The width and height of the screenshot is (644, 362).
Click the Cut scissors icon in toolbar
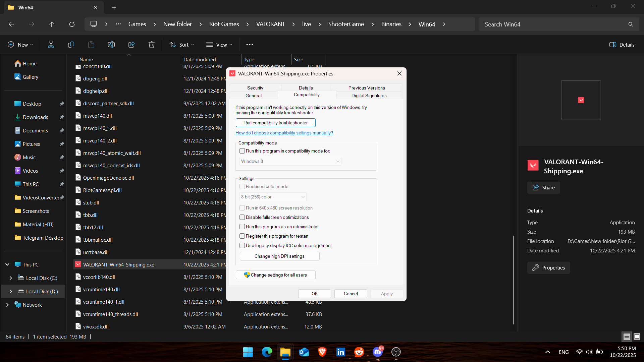click(51, 45)
